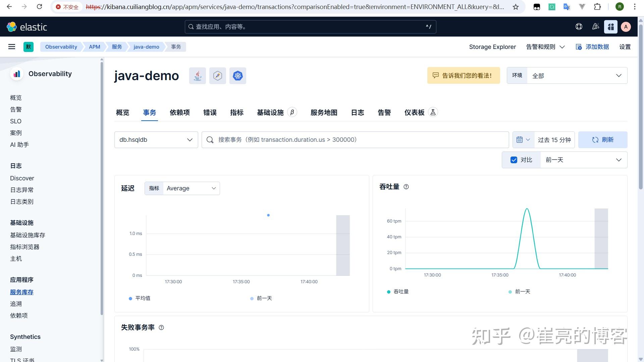Change the Average metric dropdown
Image resolution: width=644 pixels, height=362 pixels.
(x=191, y=188)
